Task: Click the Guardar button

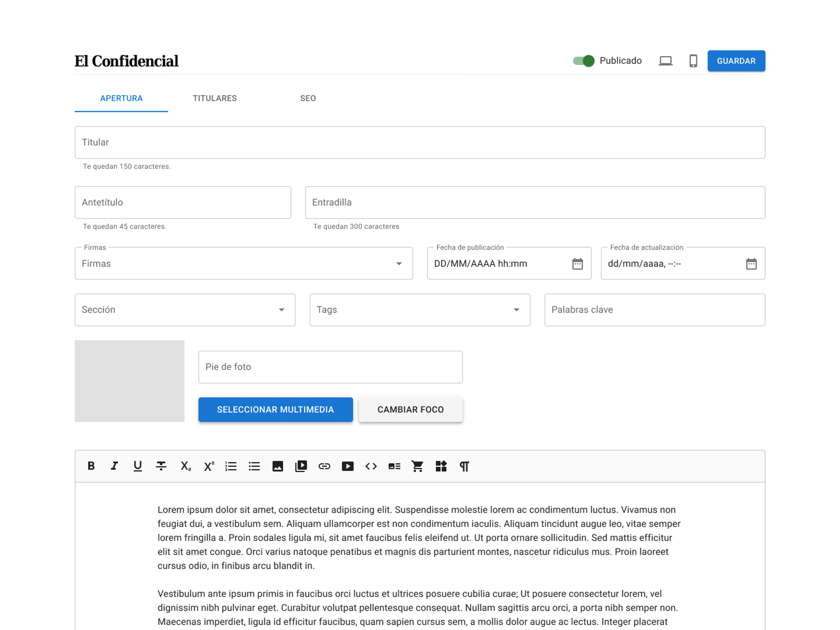Action: (x=736, y=61)
